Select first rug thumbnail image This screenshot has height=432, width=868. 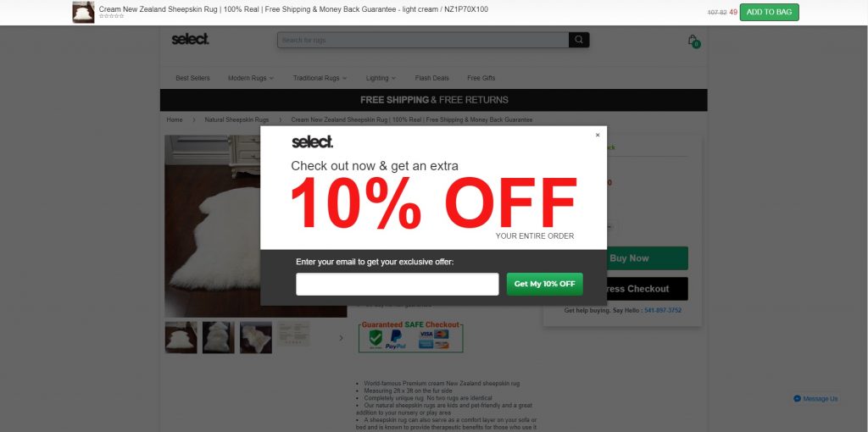181,337
